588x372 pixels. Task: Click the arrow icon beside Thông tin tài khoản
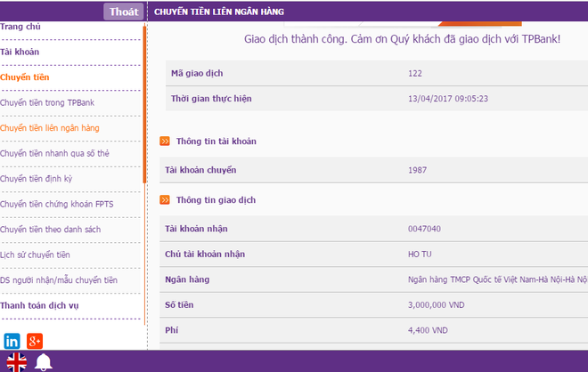click(x=165, y=142)
